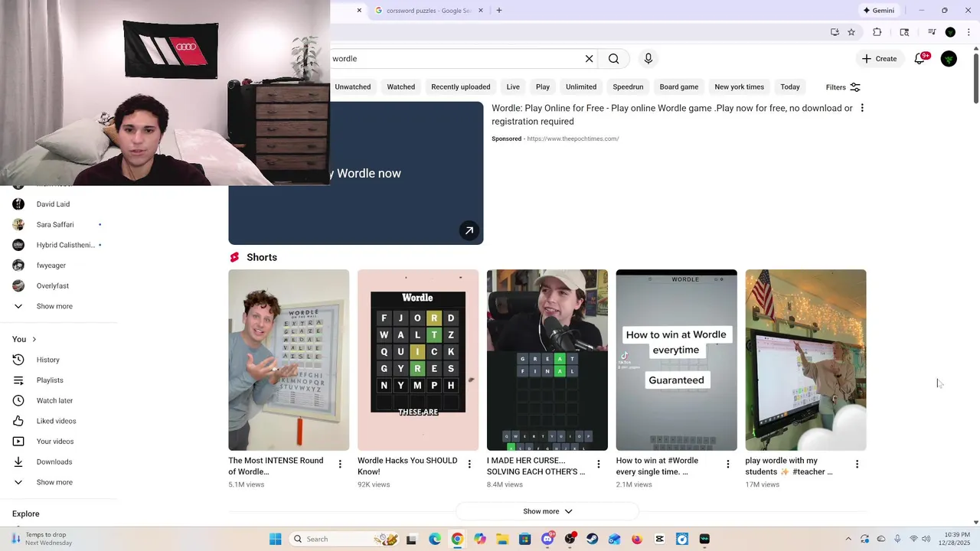Open Downloads in the sidebar
This screenshot has height=551, width=980.
(54, 461)
